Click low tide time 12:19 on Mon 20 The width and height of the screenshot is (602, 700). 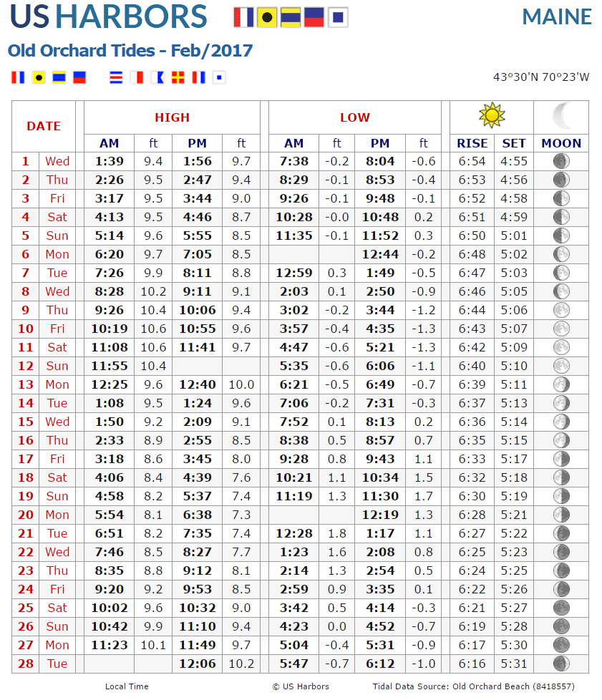coord(380,515)
